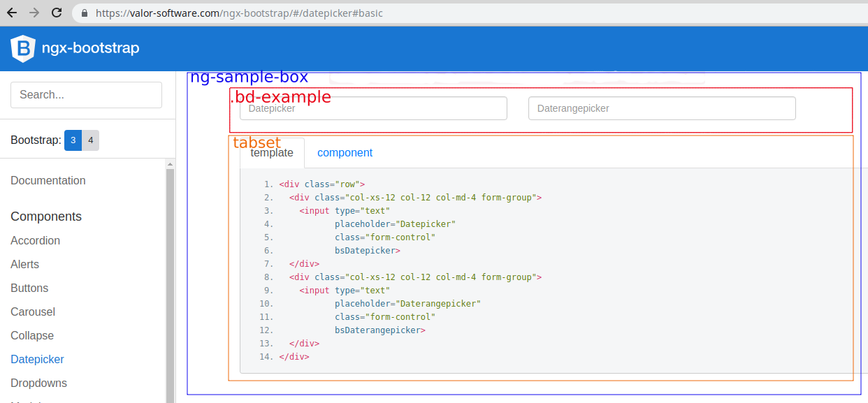Click the ngx-bootstrap logo icon

point(22,48)
